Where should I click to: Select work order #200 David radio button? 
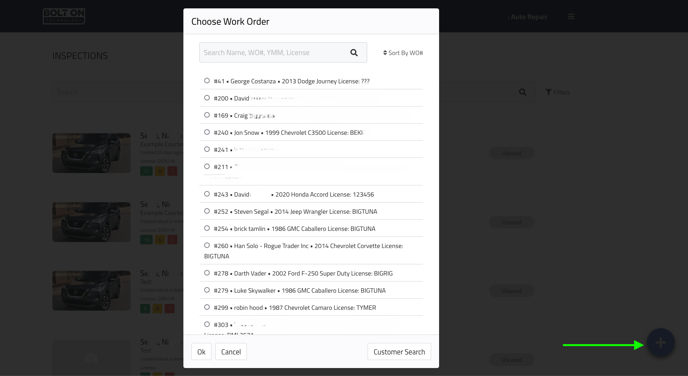207,98
